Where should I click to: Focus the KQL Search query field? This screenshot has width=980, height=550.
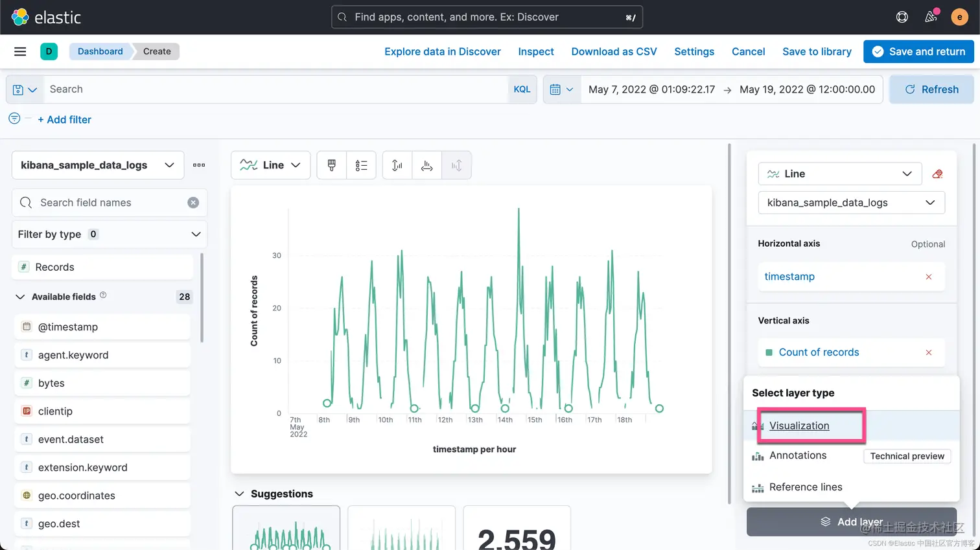click(x=275, y=89)
